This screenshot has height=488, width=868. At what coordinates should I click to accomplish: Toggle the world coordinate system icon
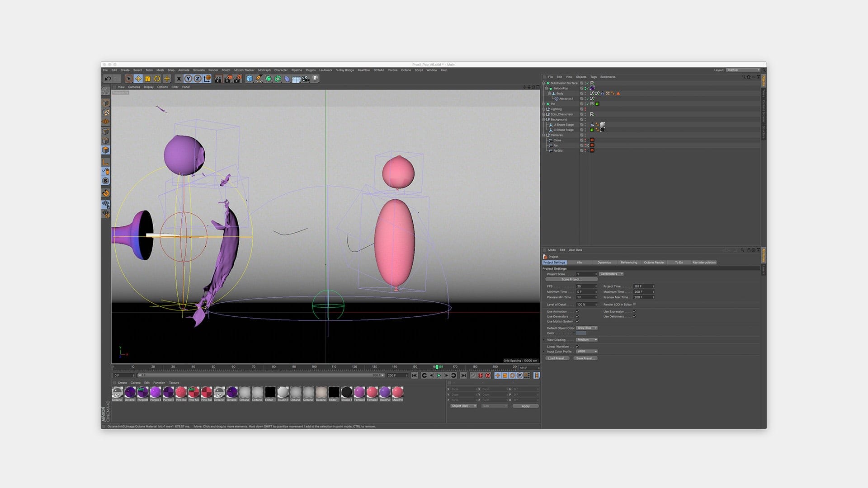click(207, 79)
